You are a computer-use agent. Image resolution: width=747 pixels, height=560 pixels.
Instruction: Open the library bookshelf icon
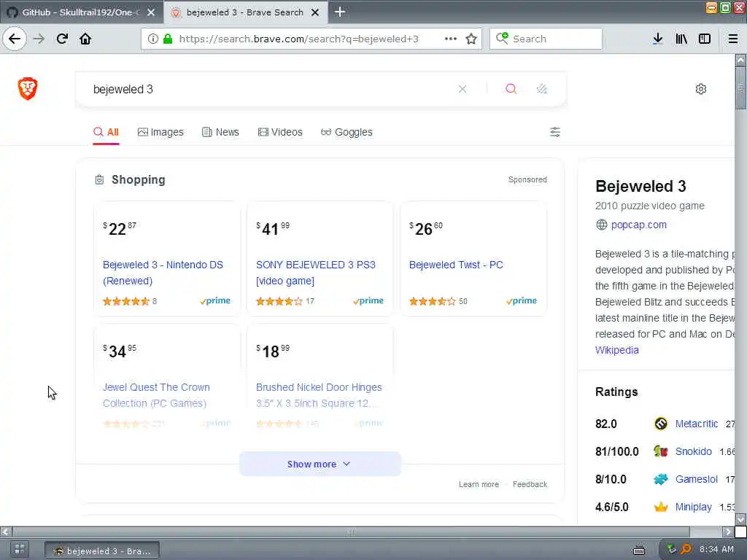[681, 39]
